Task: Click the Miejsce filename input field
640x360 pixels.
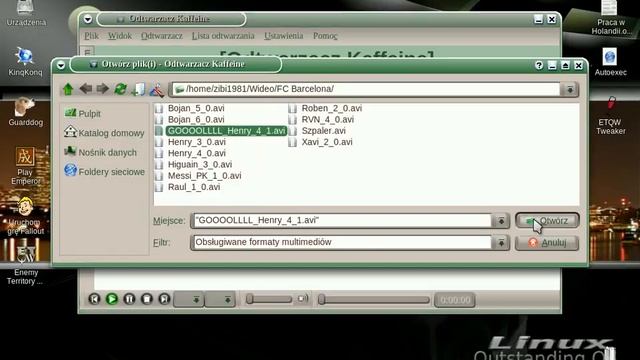Action: point(342,221)
